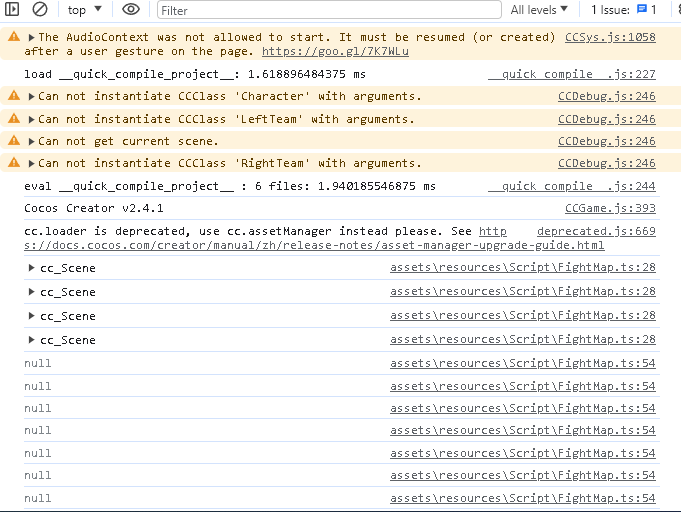The height and width of the screenshot is (512, 681).
Task: Open the CCSys.js:1058 source link
Action: point(610,37)
